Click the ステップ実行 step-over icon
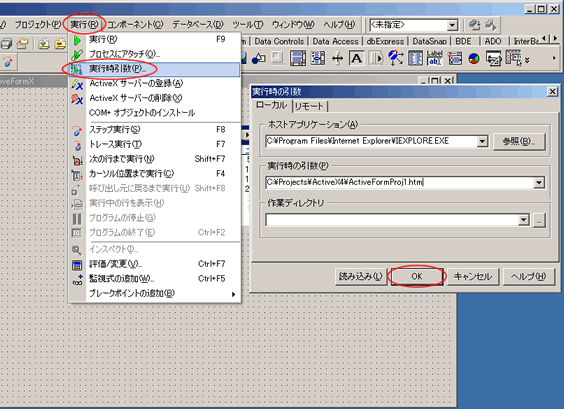Image resolution: width=564 pixels, height=409 pixels. (77, 130)
